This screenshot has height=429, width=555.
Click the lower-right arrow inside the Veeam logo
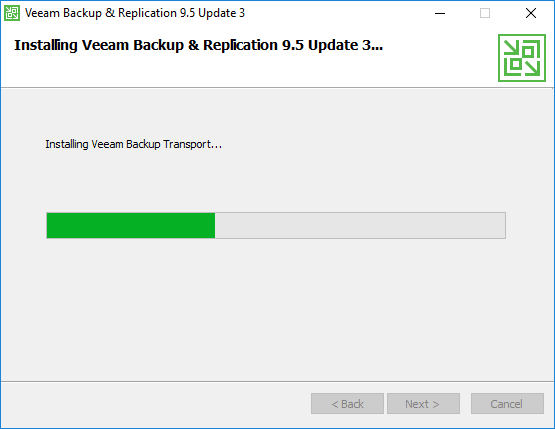[x=532, y=68]
